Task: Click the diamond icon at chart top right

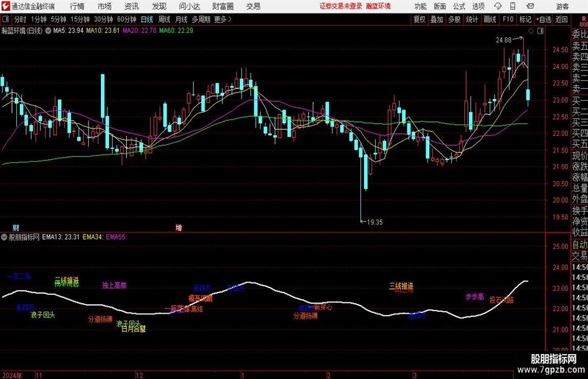Action: click(531, 31)
